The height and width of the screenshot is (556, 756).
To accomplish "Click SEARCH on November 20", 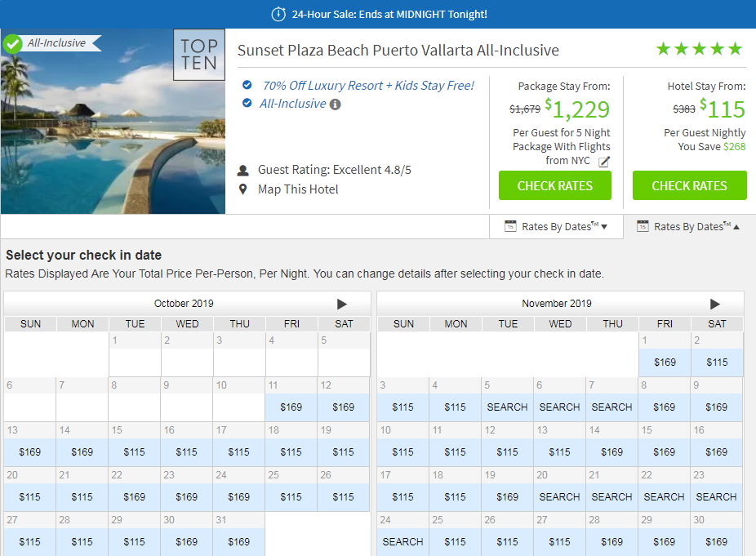I will [559, 497].
